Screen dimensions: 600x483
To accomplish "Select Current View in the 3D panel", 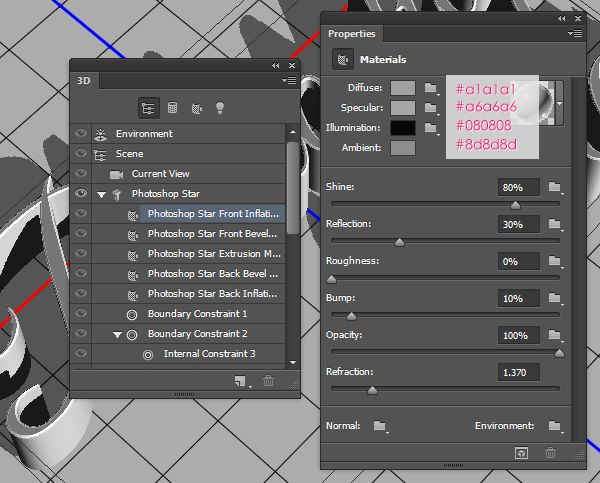I will tap(161, 174).
